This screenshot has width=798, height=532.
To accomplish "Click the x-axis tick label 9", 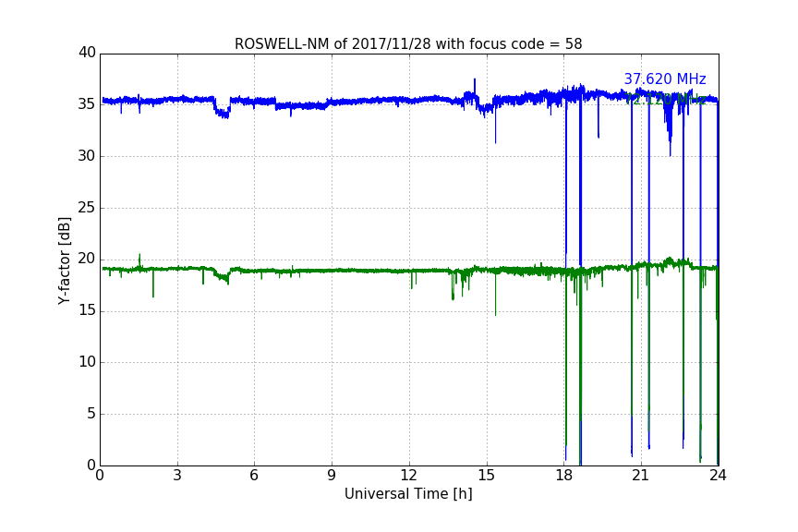I will [332, 476].
